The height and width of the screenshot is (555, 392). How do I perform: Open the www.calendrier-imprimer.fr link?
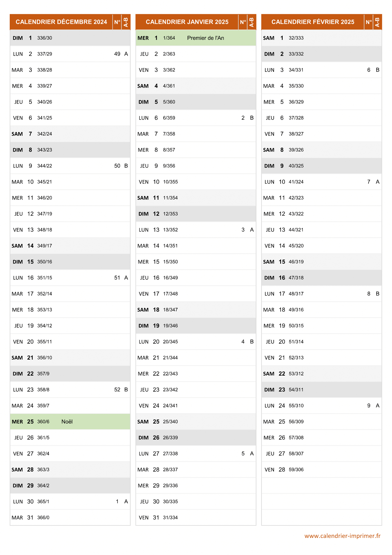pyautogui.click(x=342, y=536)
